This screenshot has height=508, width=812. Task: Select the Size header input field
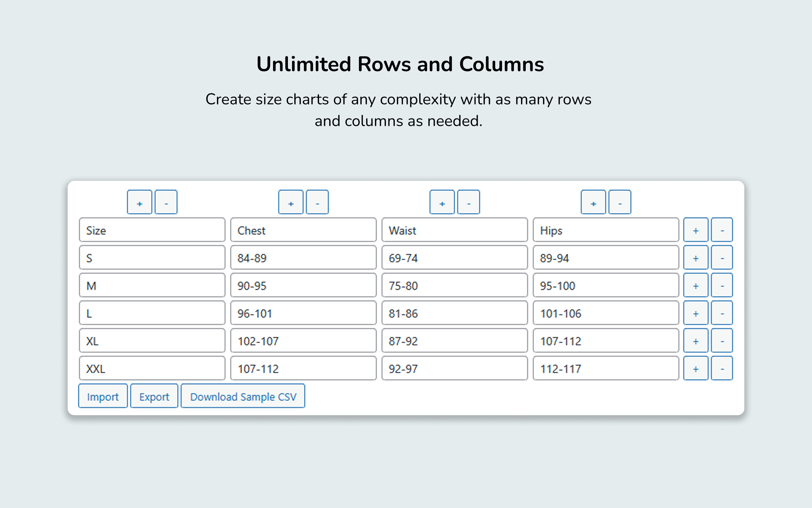pos(152,230)
